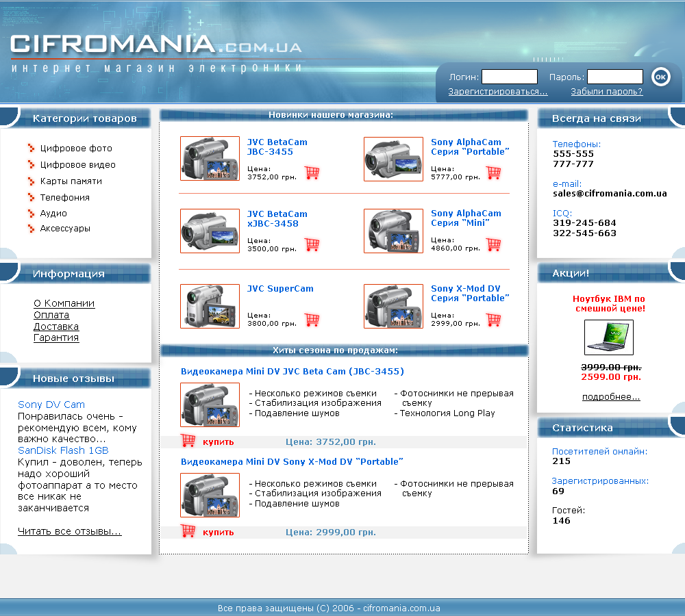Add JVC BetaCam JBC-3455 to cart

[x=312, y=173]
